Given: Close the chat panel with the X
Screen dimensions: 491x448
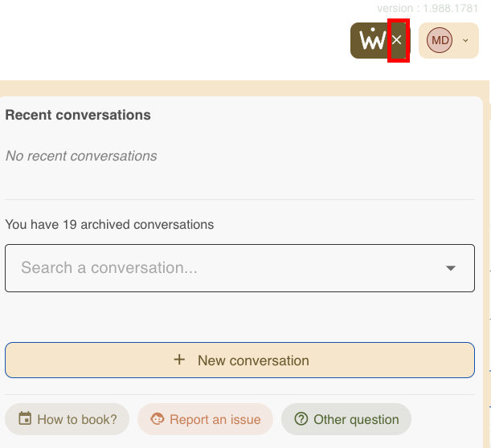Looking at the screenshot, I should pyautogui.click(x=397, y=40).
